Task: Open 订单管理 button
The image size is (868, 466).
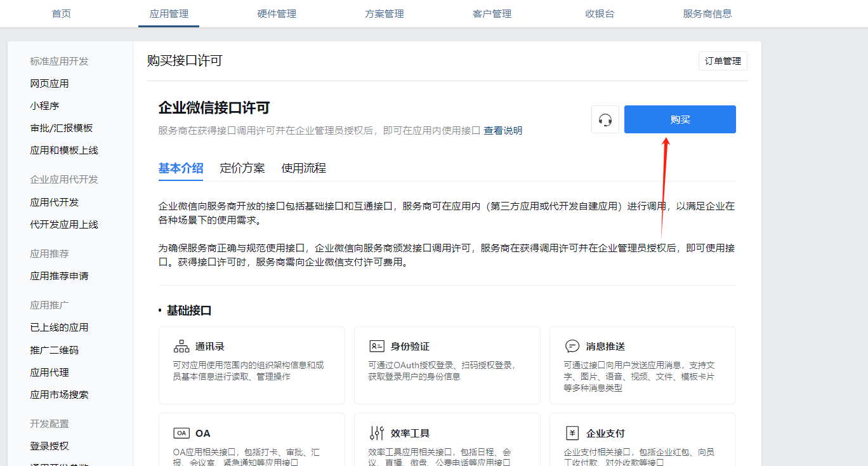Action: [723, 61]
